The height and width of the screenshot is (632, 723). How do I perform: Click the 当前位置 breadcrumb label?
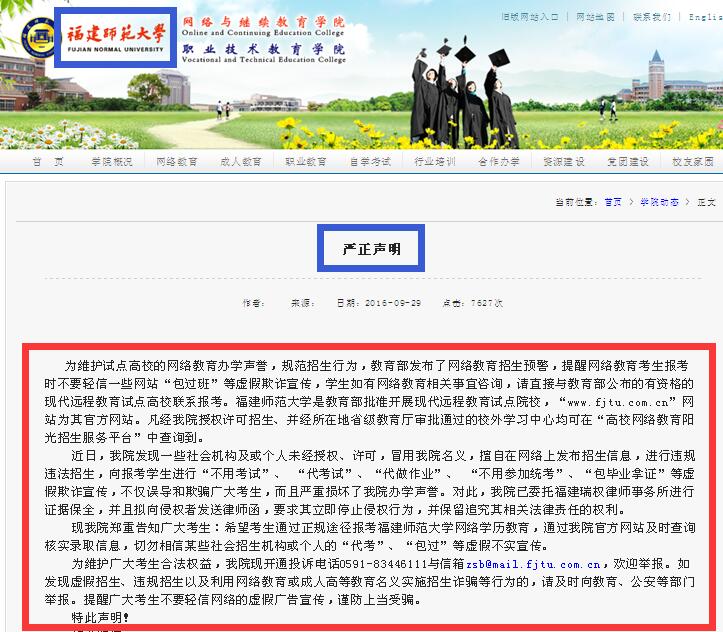(576, 202)
